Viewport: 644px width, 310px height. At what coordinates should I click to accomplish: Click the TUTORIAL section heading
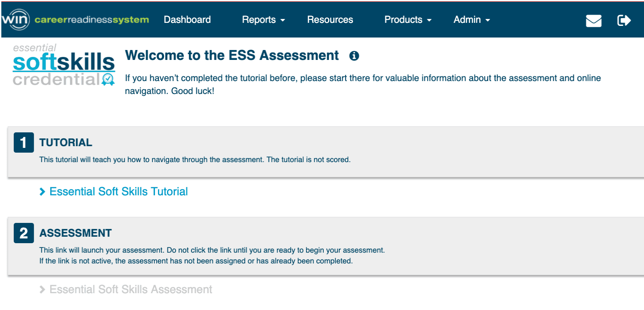(x=66, y=143)
